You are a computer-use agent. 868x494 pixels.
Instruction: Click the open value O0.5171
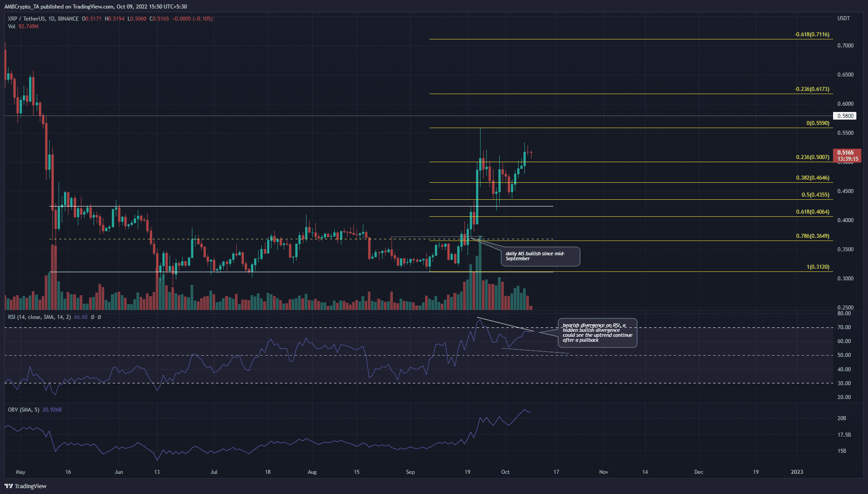pos(92,19)
